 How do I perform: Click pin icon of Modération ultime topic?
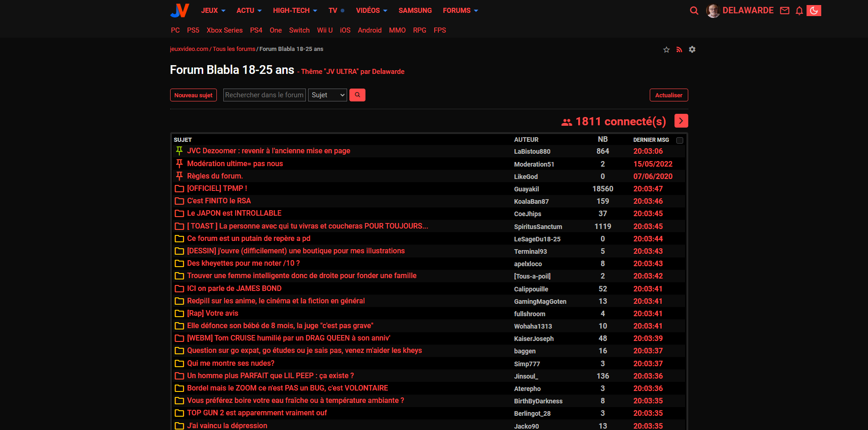179,163
